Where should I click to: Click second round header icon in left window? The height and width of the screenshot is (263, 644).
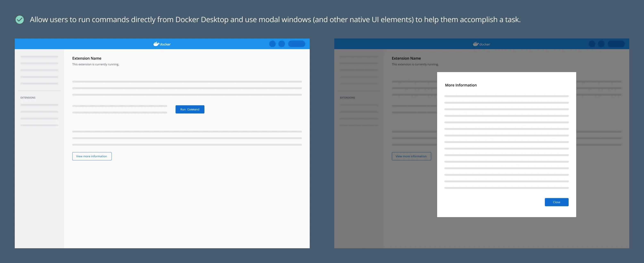tap(281, 44)
